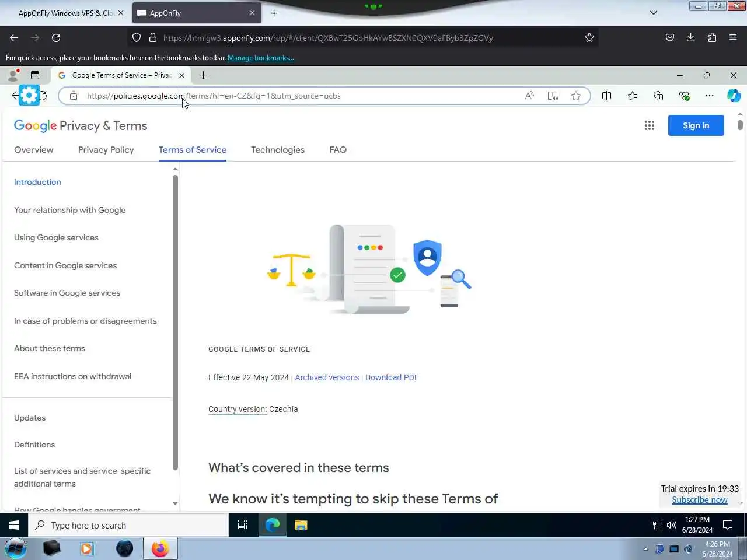747x560 pixels.
Task: Click the Edge profile icon
Action: [13, 75]
